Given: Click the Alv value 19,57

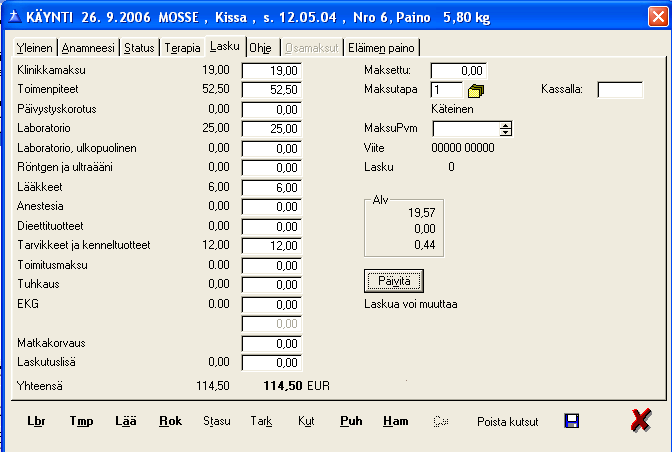Looking at the screenshot, I should tap(422, 213).
